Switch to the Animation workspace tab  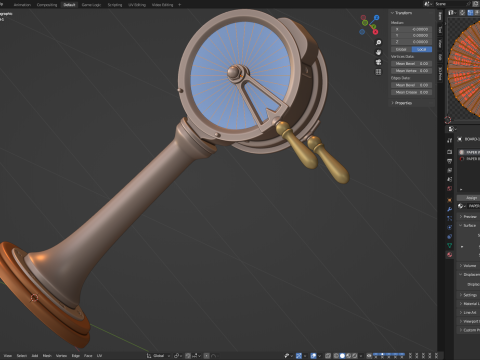pyautogui.click(x=22, y=5)
